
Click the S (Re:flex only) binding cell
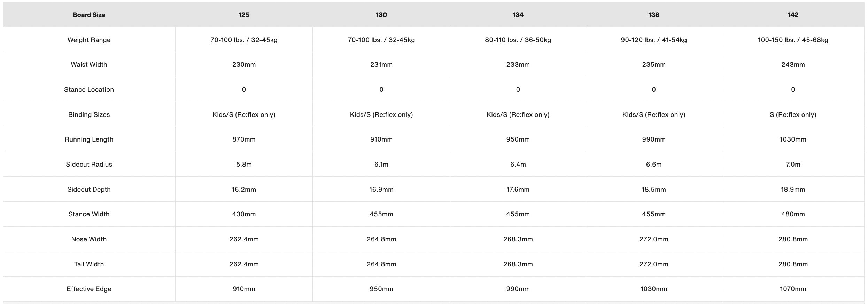pos(793,115)
